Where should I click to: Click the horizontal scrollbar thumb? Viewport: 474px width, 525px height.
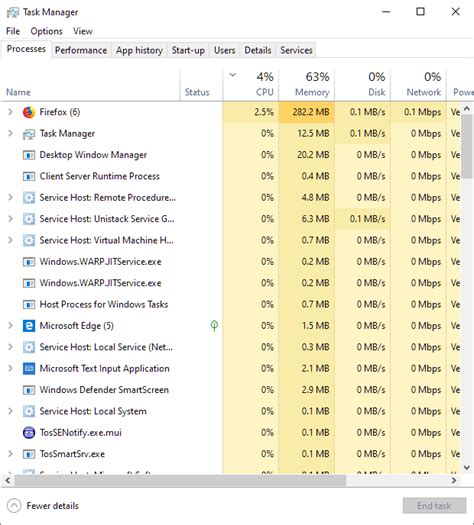(x=180, y=481)
